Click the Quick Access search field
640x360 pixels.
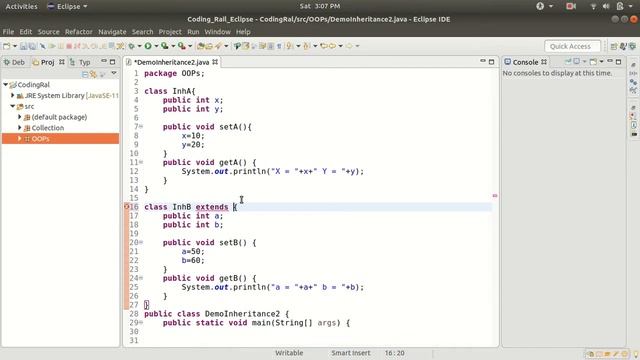(x=572, y=46)
